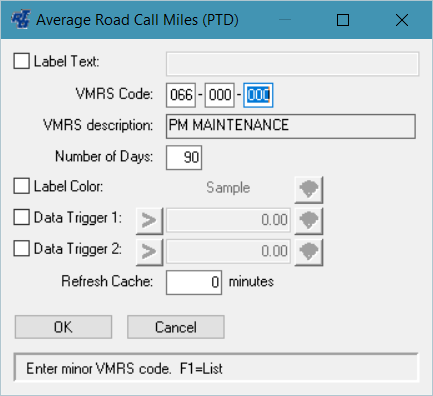This screenshot has width=433, height=396.
Task: Toggle the Data Trigger 1 checkbox
Action: click(21, 217)
